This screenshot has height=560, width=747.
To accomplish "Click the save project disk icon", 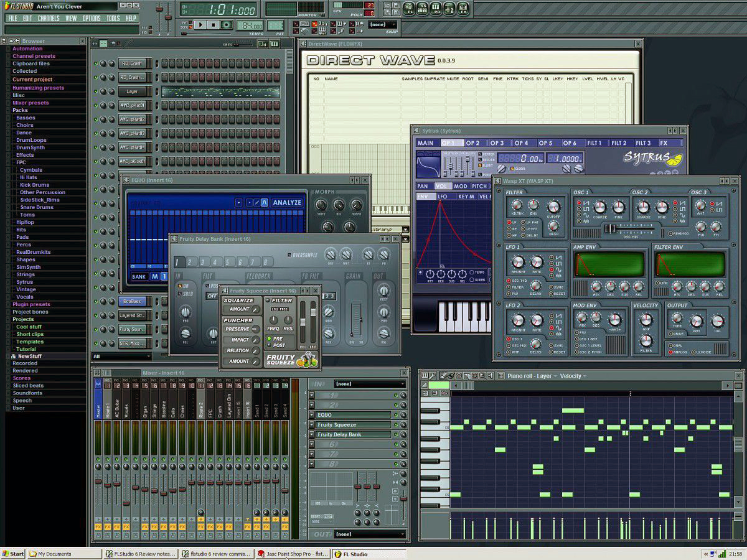I will pos(395,5).
